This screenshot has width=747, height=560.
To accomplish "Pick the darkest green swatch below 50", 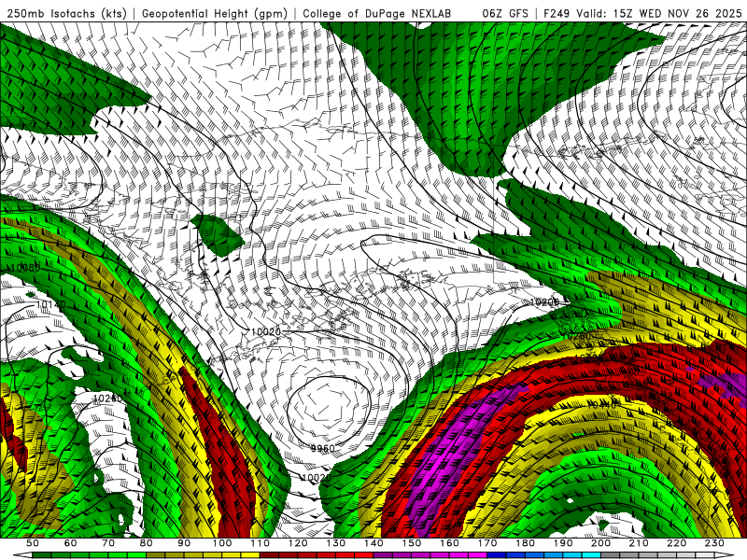I will [x=42, y=555].
